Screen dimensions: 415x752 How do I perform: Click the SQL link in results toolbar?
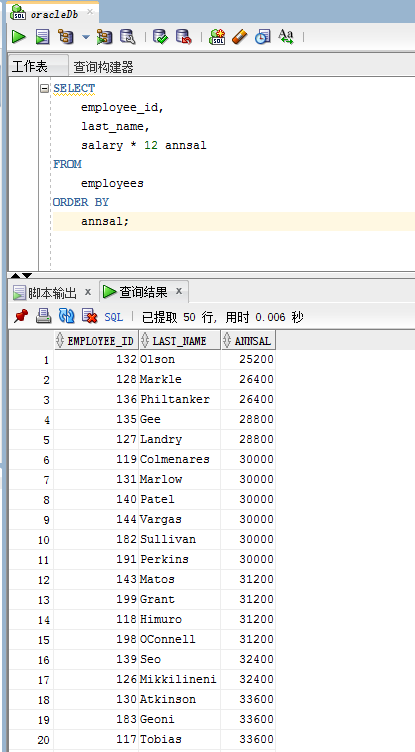point(114,317)
